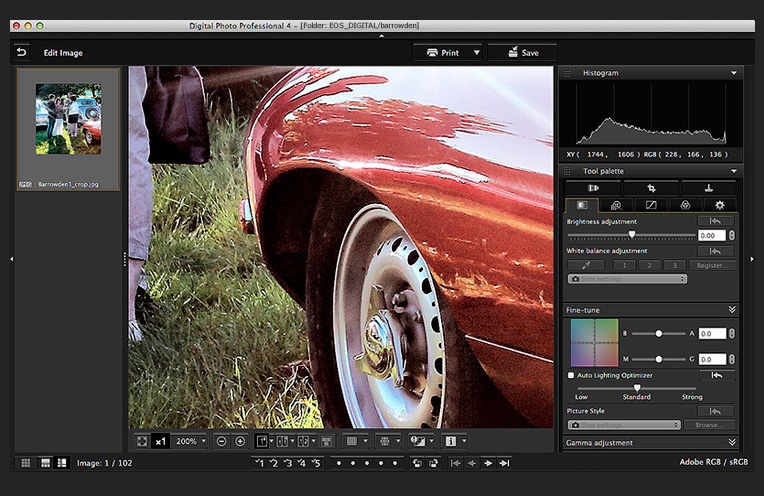Image resolution: width=764 pixels, height=496 pixels.
Task: Select the cropping tool in Tool palette
Action: coord(652,188)
